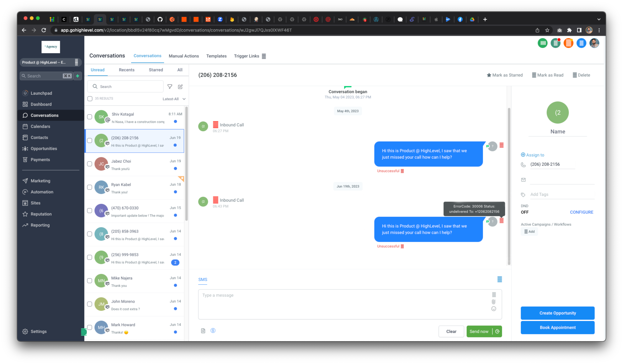Image resolution: width=623 pixels, height=364 pixels.
Task: Click the request payment dollar icon
Action: 213,330
